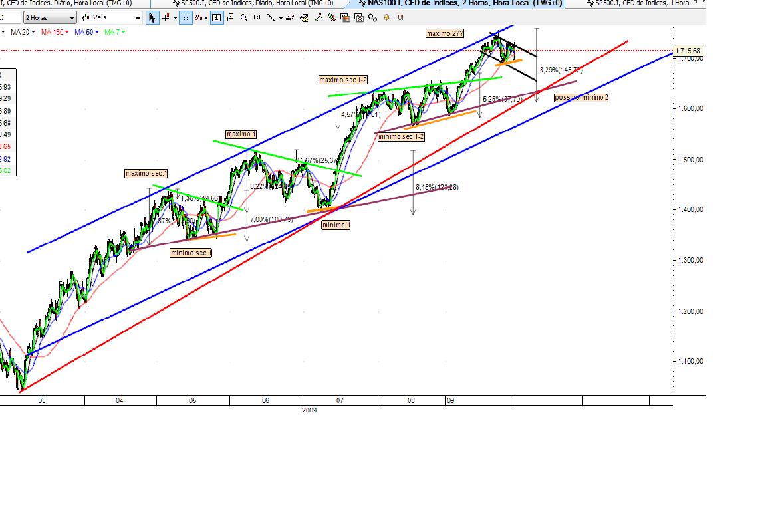766x532 pixels.
Task: Expand the line tool dropdown arrow
Action: tap(281, 18)
